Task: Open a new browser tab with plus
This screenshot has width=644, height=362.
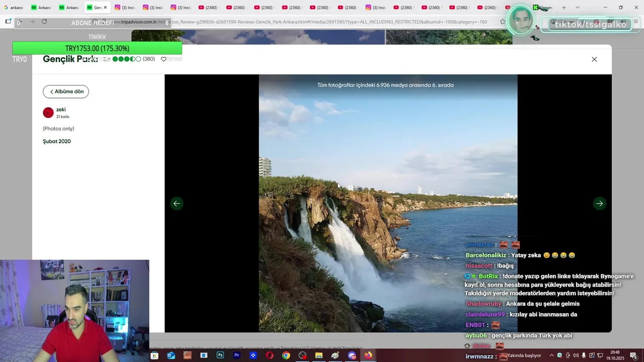Action: pos(563,8)
